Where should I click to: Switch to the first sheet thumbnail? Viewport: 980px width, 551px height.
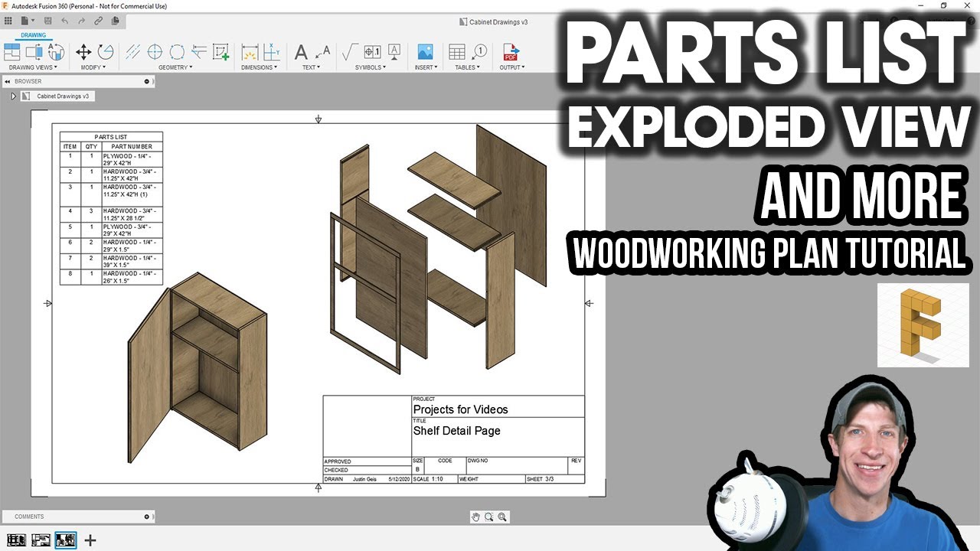[x=15, y=540]
